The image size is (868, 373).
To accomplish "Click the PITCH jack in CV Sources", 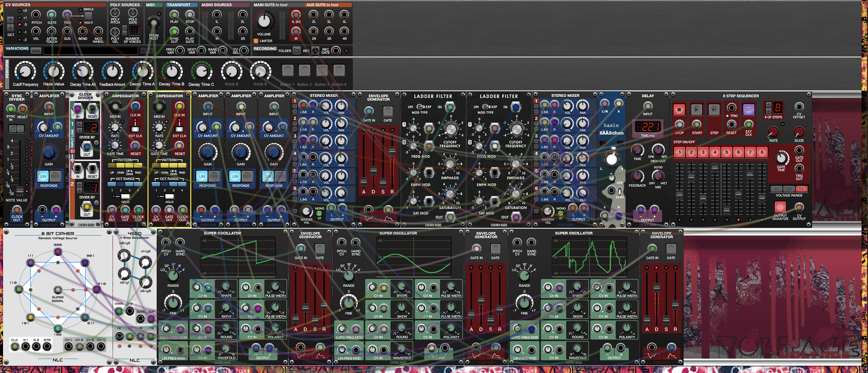I will click(36, 15).
